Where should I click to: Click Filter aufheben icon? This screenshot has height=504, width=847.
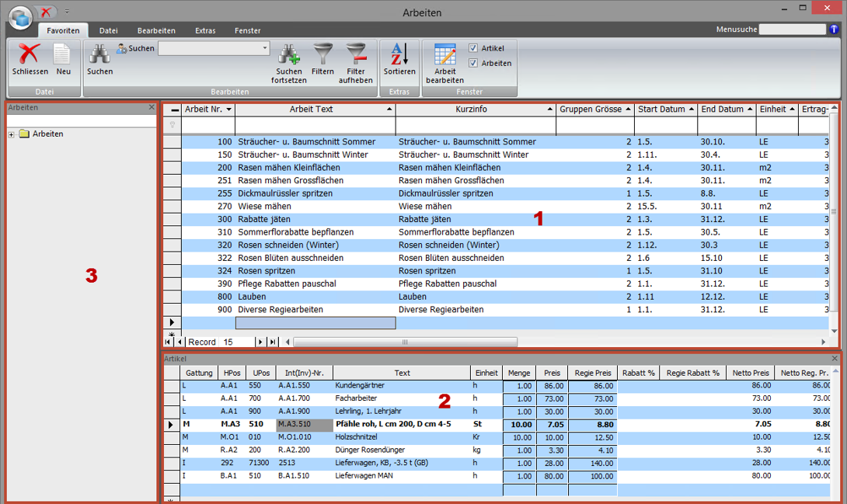coord(356,55)
